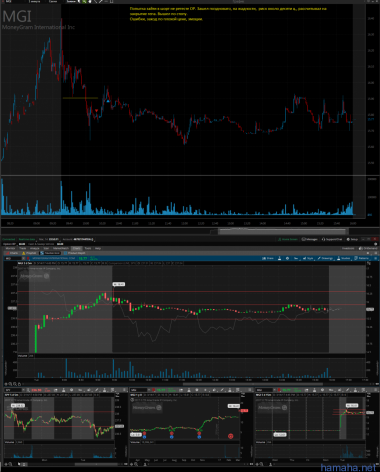Open the Trade main tab

22,248
